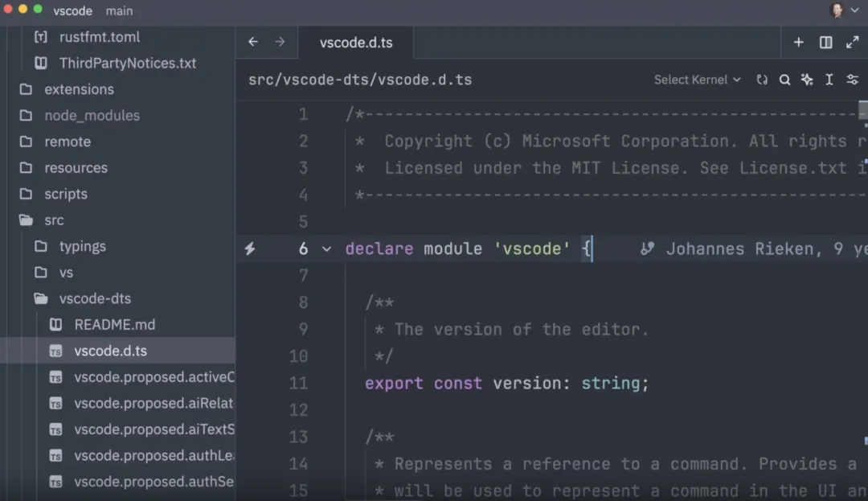The image size is (868, 501).
Task: Select vscode.d.ts in file tree
Action: 117,351
